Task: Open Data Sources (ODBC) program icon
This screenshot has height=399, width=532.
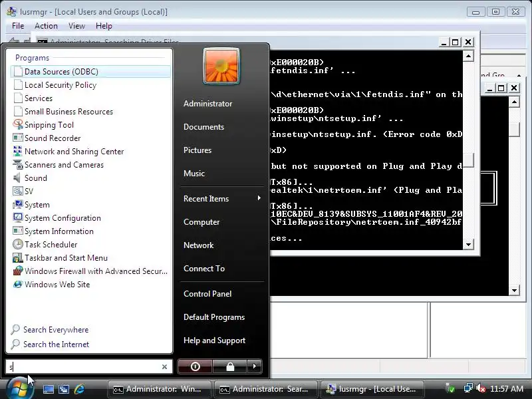Action: point(18,72)
